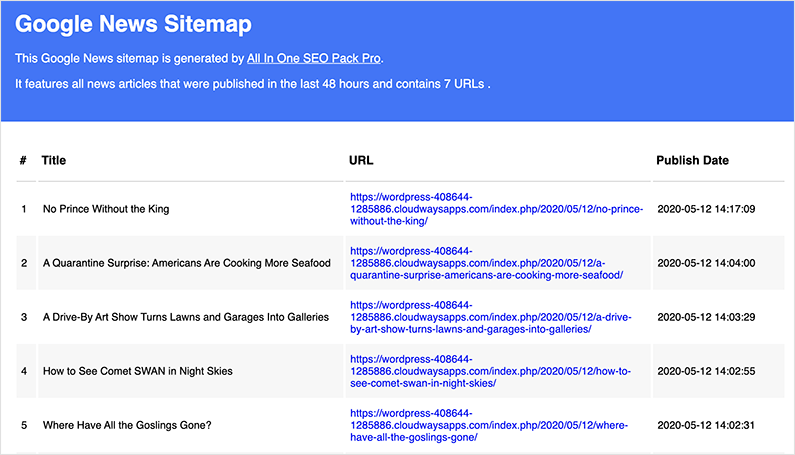Select How to See Comet SWAN title
The width and height of the screenshot is (795, 455).
[x=137, y=371]
